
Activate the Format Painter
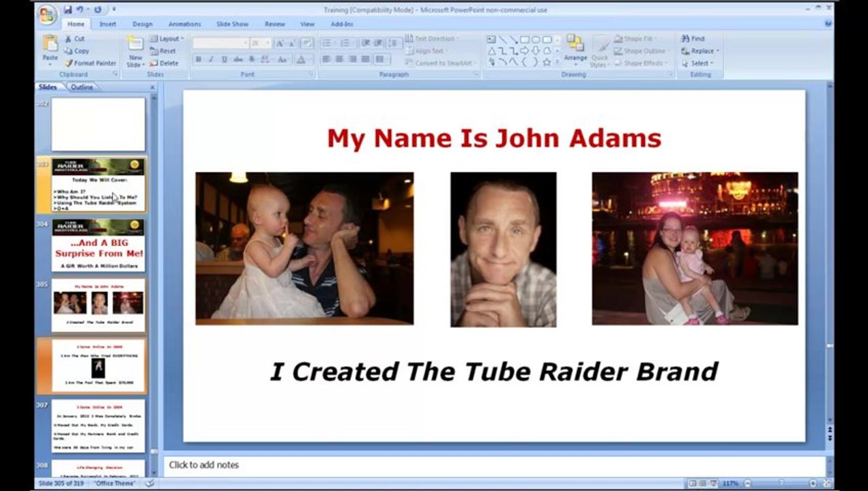91,63
